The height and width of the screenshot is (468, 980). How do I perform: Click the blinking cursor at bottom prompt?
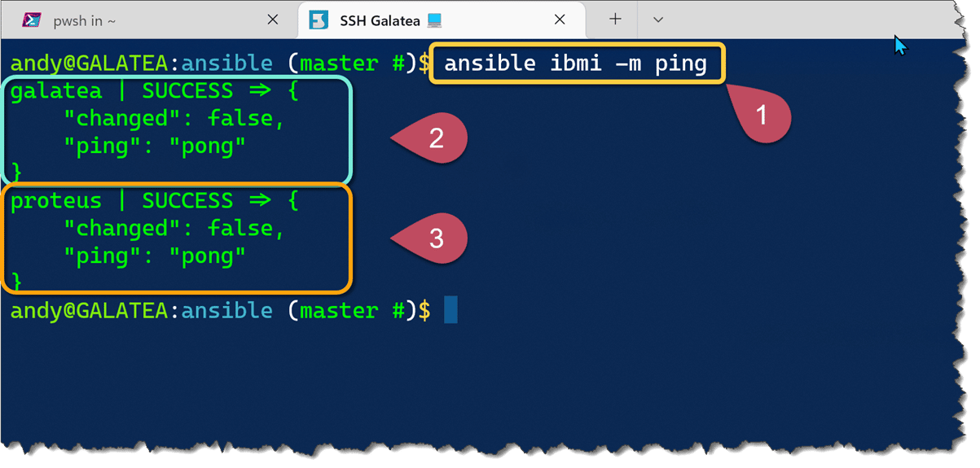pos(450,310)
